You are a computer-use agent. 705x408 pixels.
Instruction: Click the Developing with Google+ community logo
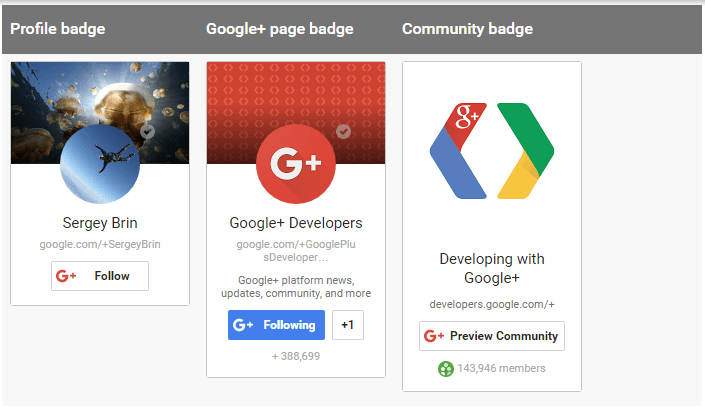pyautogui.click(x=491, y=151)
